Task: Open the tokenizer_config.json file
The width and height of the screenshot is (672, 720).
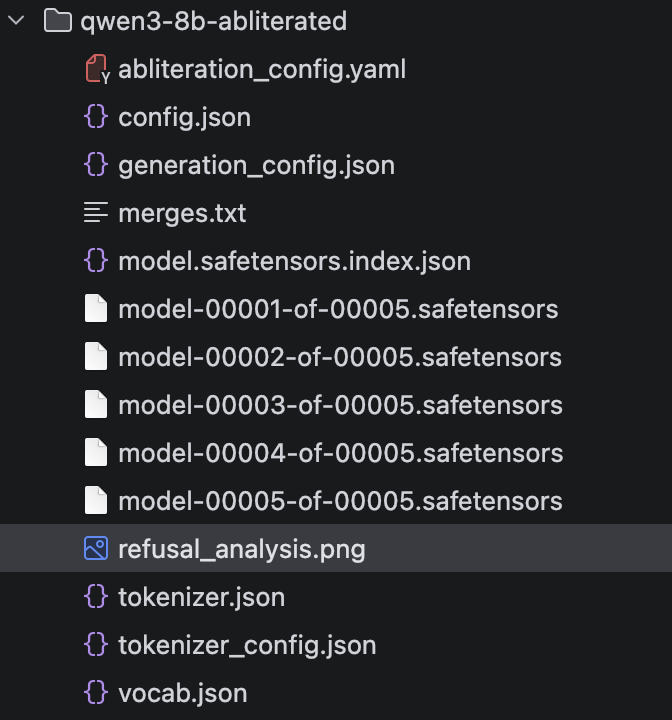Action: (247, 645)
